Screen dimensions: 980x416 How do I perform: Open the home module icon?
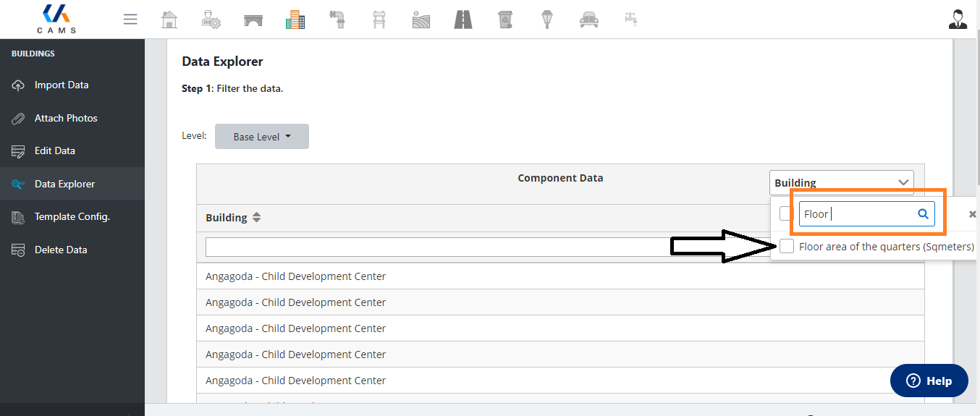click(169, 20)
